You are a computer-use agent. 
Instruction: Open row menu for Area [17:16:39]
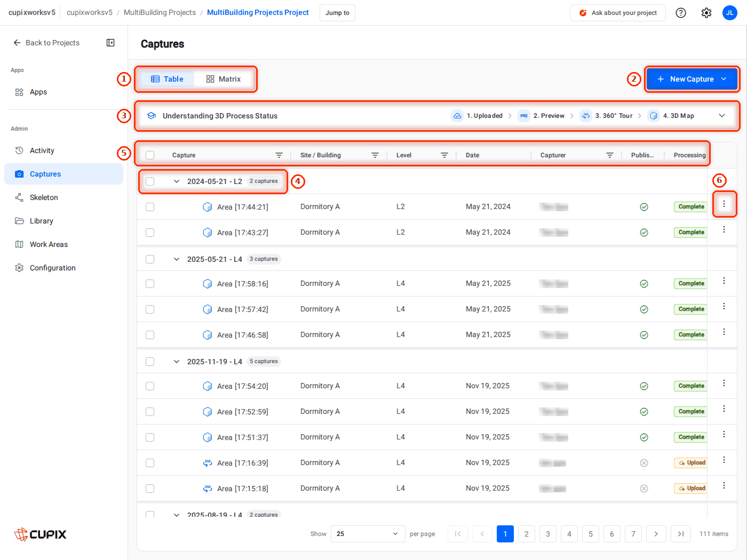pos(724,460)
